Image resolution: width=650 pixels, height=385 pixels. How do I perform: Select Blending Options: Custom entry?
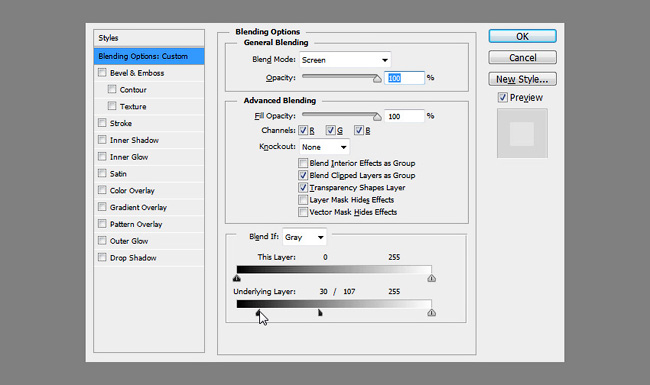click(x=149, y=56)
